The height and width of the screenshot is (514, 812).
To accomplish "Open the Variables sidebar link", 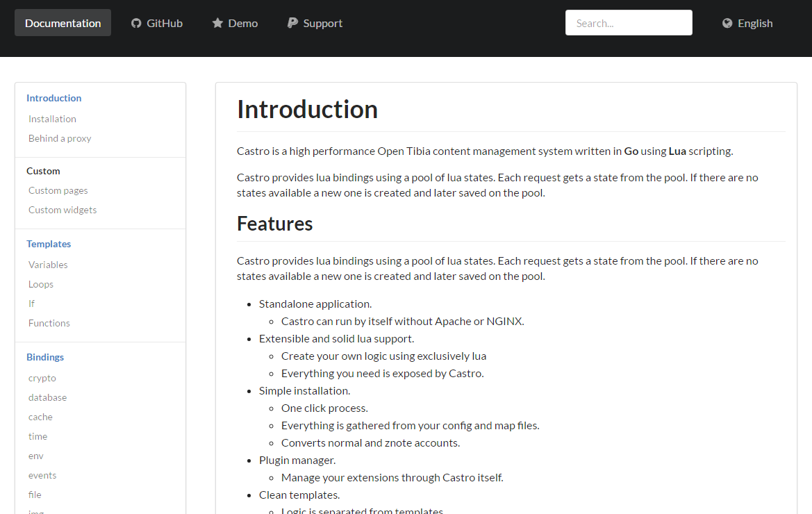I will tap(48, 265).
